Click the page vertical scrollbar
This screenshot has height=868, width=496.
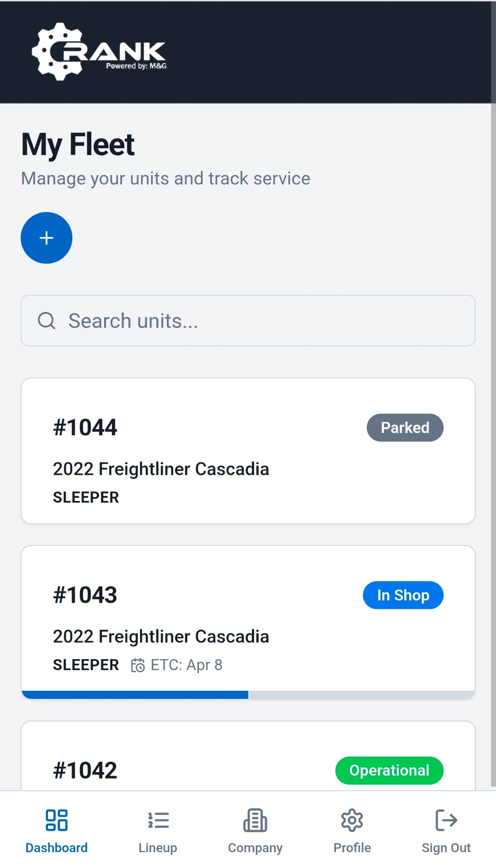493,407
